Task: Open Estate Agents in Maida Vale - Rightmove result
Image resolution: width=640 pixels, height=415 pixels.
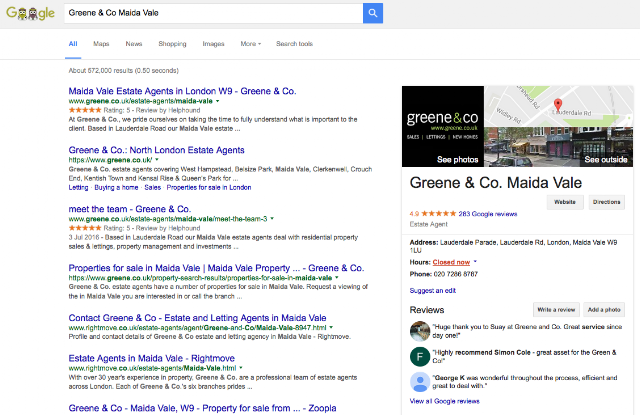Action: point(152,358)
